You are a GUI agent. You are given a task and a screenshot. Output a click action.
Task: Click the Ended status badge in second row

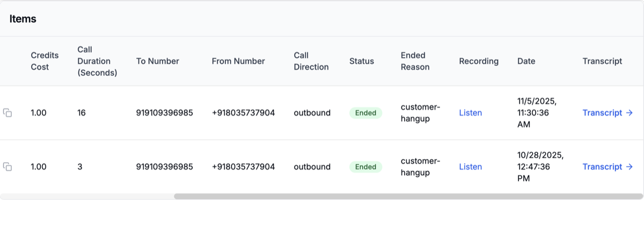[x=365, y=167]
